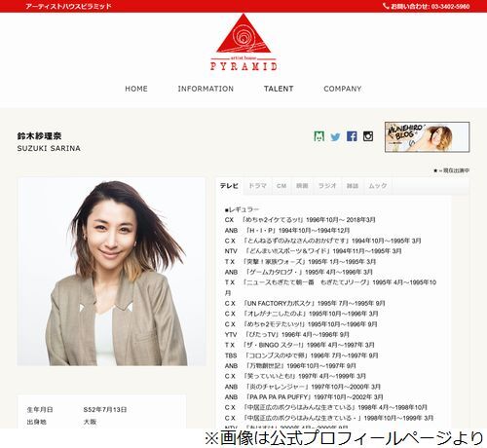
Task: Click the phone icon beside お問い合わせ
Action: (386, 6)
